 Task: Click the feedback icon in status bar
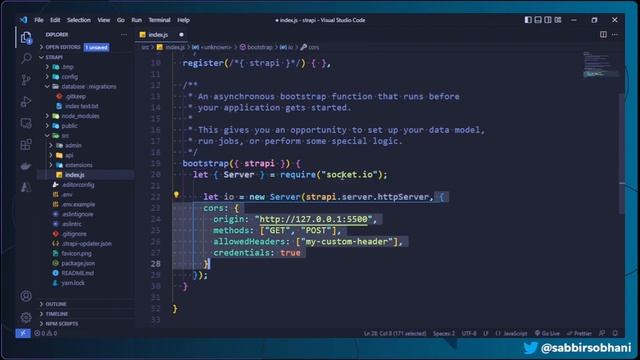click(602, 333)
